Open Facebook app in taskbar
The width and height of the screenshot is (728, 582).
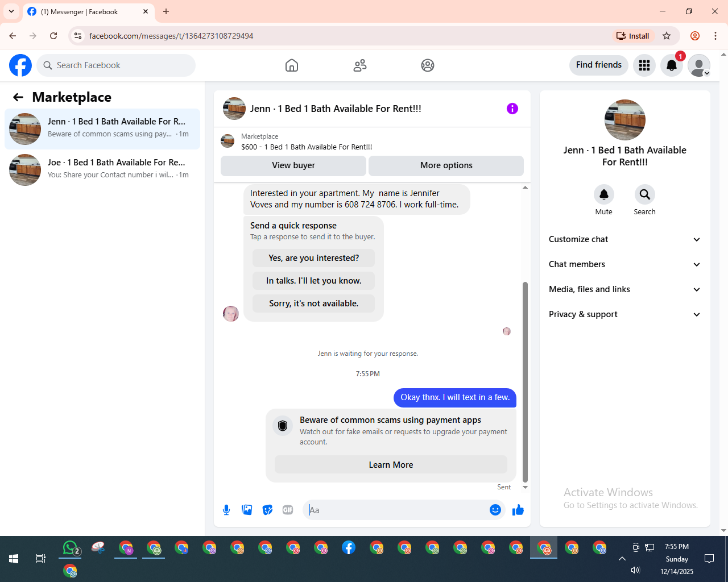tap(349, 548)
